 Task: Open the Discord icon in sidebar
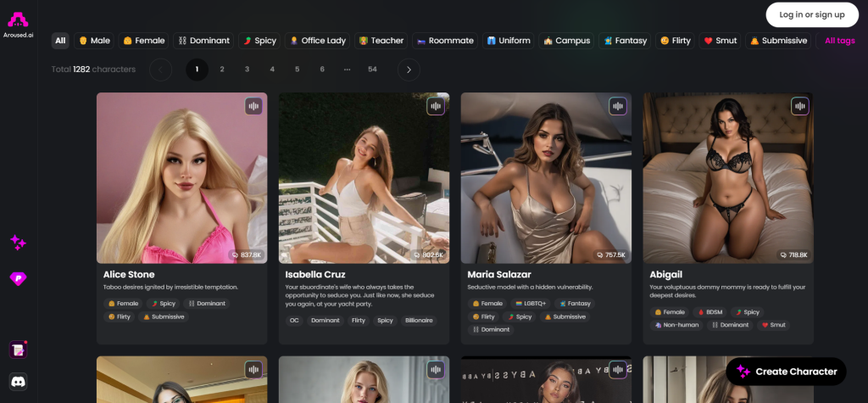18,382
